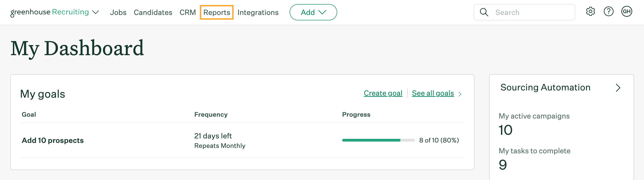Click the goal progress bar
This screenshot has height=180, width=644.
pyautogui.click(x=378, y=140)
